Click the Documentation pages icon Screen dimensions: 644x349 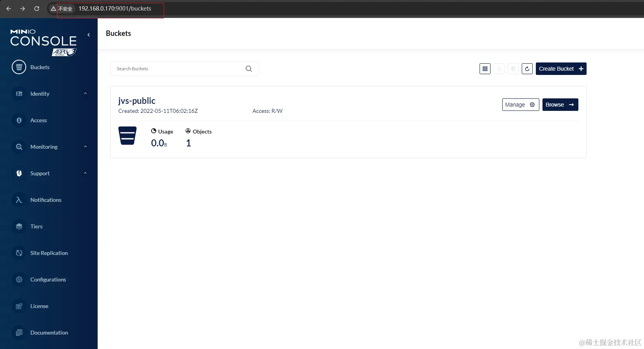19,333
